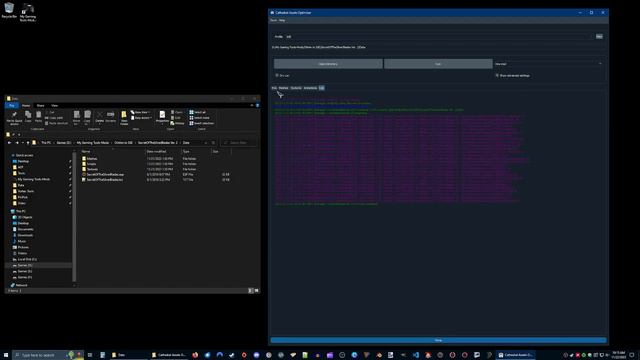Open the View tab in File Explorer
This screenshot has height=360, width=640.
(54, 105)
